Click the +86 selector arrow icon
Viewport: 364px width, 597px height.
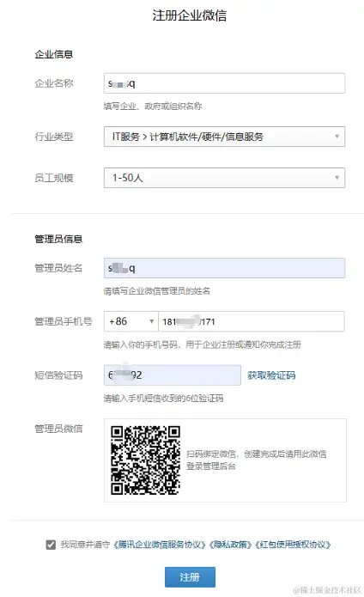tap(151, 321)
